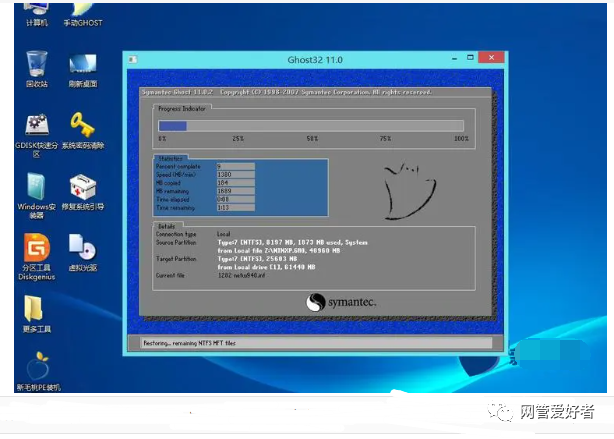Click the MB copied value 184
The image size is (614, 439).
236,182
